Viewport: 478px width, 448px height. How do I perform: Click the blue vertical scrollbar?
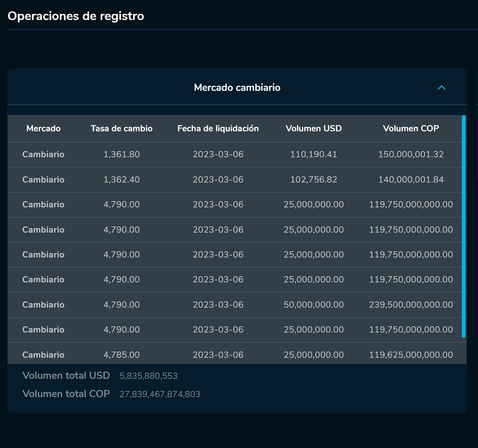(463, 225)
